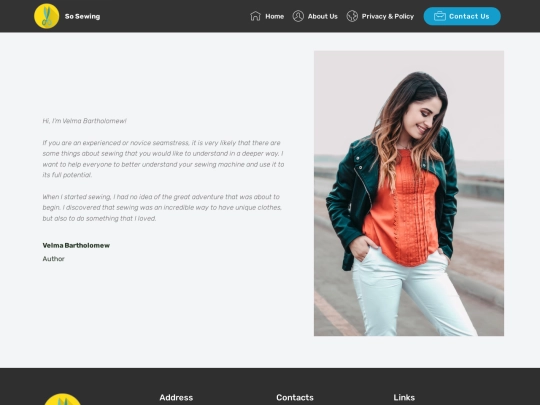Screen dimensions: 540x405
Task: Open the Home menu item
Action: pyautogui.click(x=274, y=16)
